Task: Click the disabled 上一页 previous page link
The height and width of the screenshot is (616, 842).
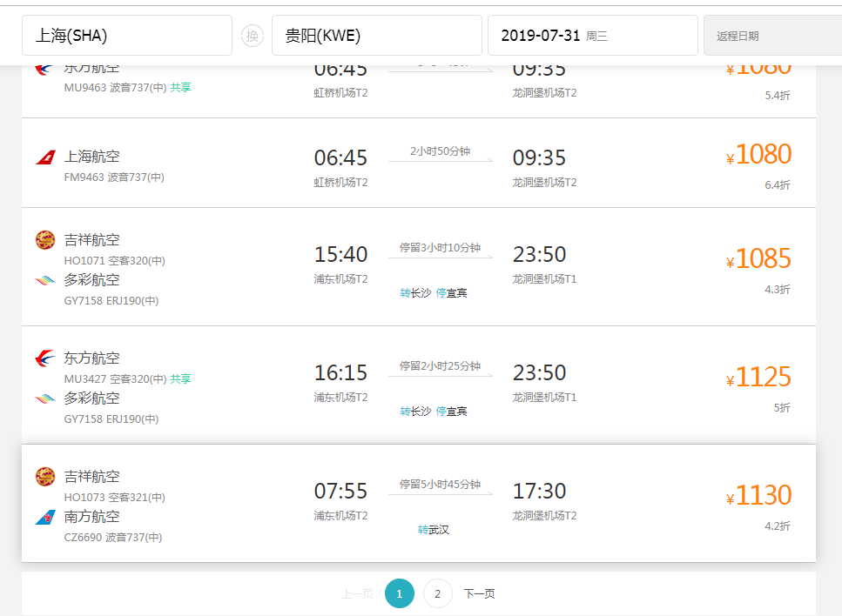Action: pos(358,594)
